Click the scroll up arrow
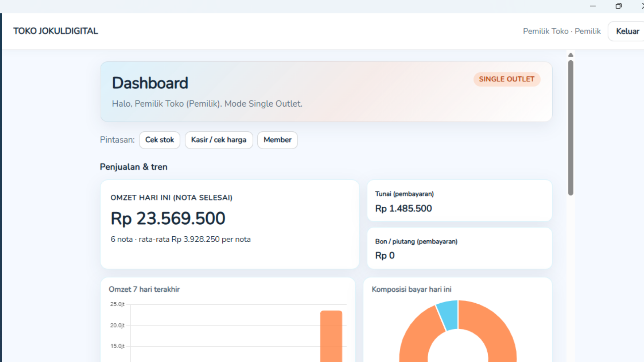The height and width of the screenshot is (362, 644). pyautogui.click(x=571, y=55)
